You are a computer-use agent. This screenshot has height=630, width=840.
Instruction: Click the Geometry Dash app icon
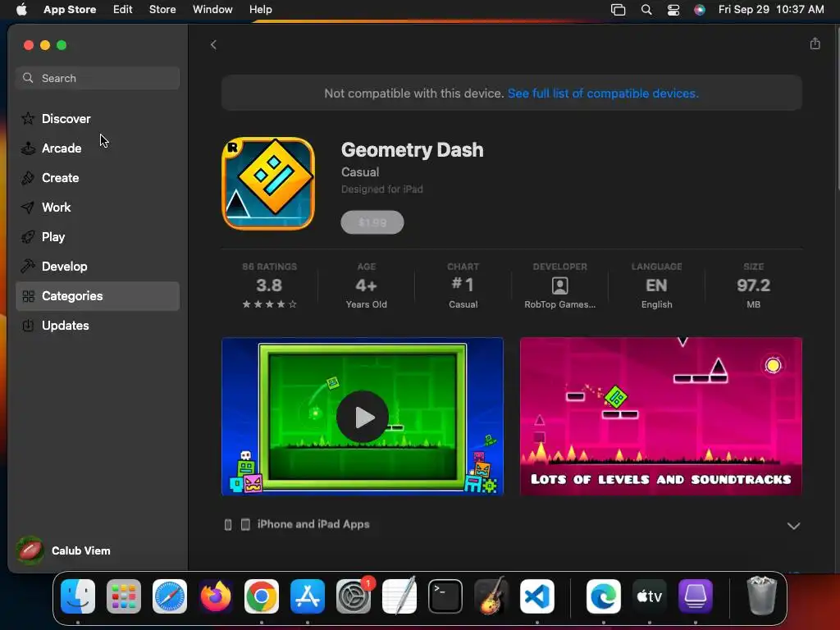click(268, 183)
